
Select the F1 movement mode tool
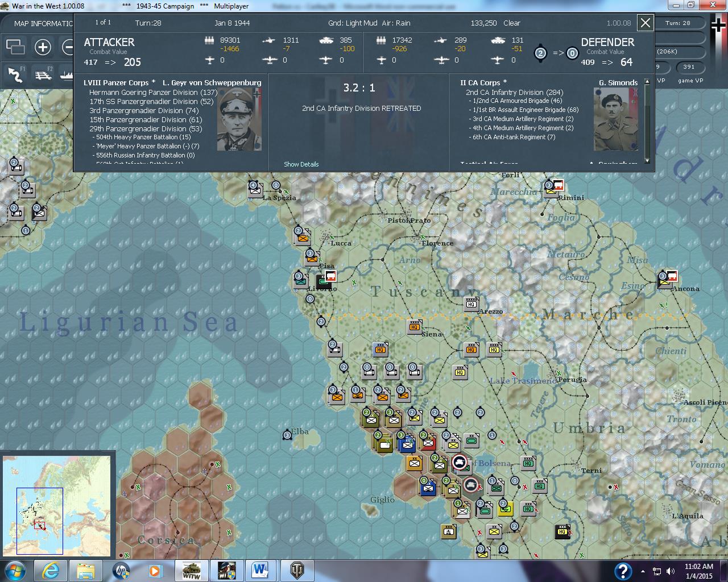15,74
